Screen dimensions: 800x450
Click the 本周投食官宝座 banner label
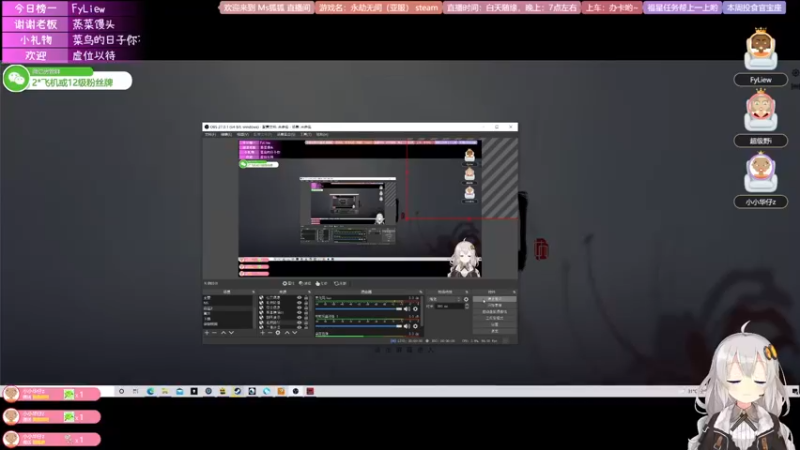(755, 8)
